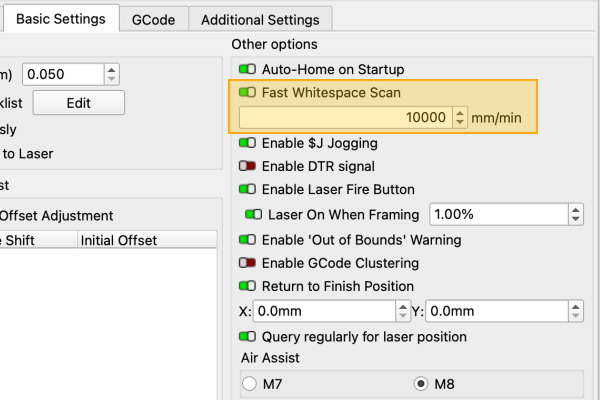Toggle 'Out of Bounds' Warning switch
This screenshot has height=400, width=600.
[248, 240]
